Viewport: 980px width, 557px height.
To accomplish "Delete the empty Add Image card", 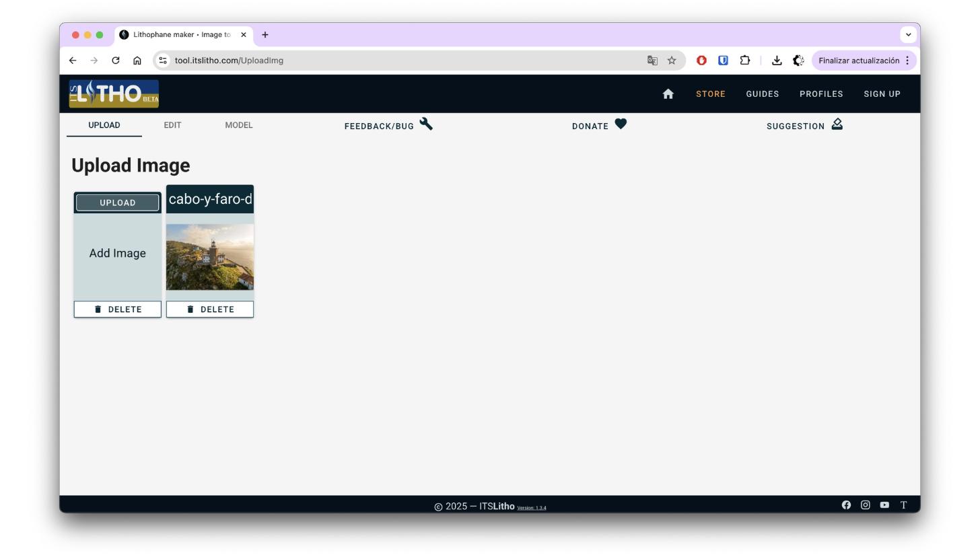I will (x=118, y=309).
